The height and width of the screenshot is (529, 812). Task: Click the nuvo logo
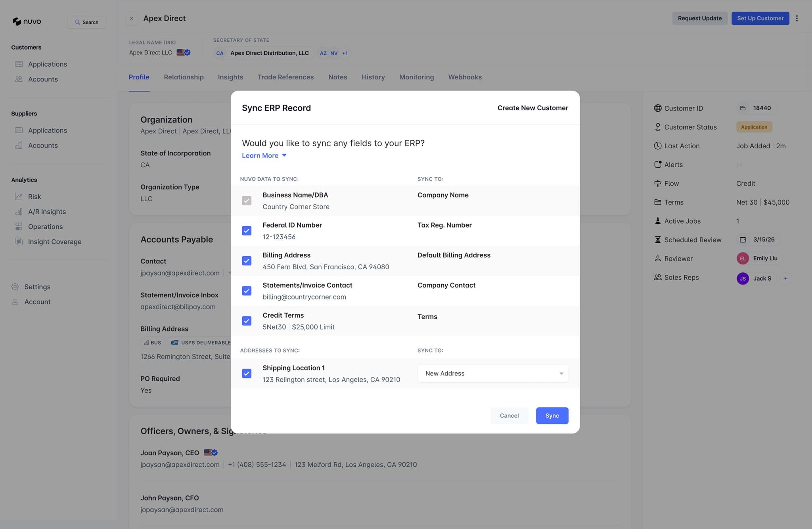27,21
